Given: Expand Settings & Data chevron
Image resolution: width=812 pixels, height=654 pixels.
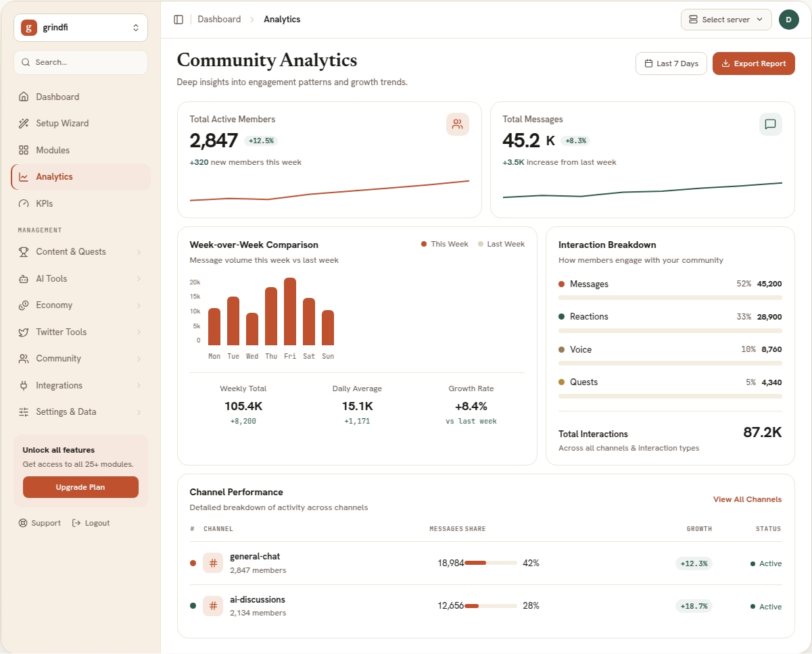Looking at the screenshot, I should [x=139, y=412].
